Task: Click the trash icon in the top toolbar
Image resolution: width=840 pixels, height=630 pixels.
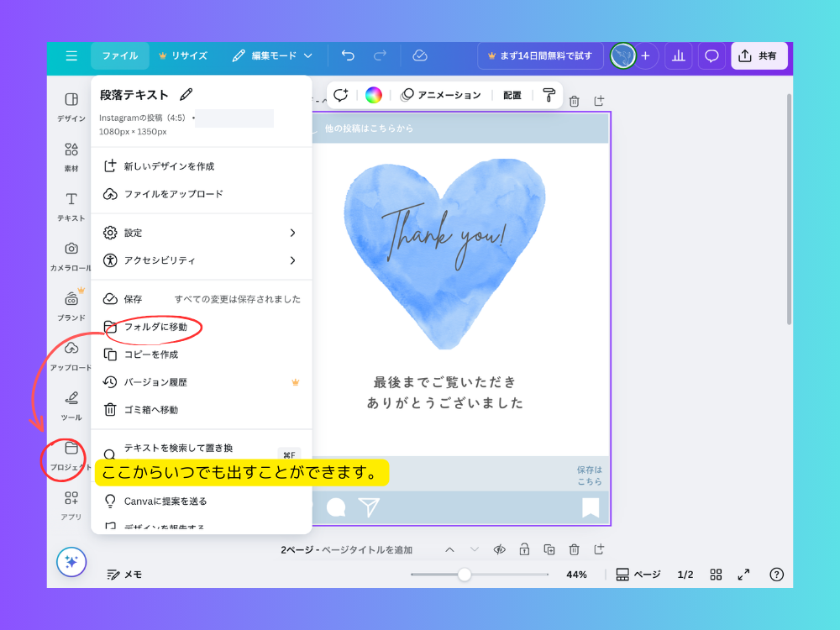Action: tap(574, 101)
